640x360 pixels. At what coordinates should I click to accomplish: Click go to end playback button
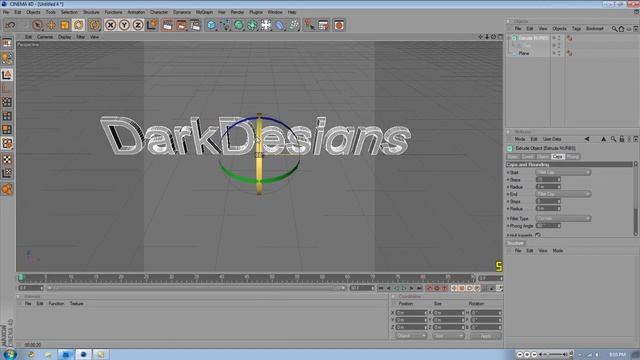[x=419, y=288]
